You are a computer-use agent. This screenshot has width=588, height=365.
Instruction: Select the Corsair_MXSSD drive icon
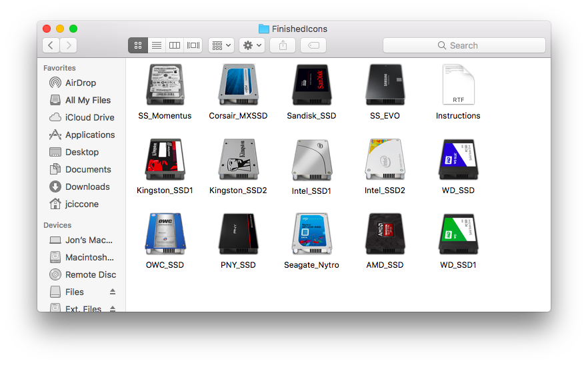[239, 85]
